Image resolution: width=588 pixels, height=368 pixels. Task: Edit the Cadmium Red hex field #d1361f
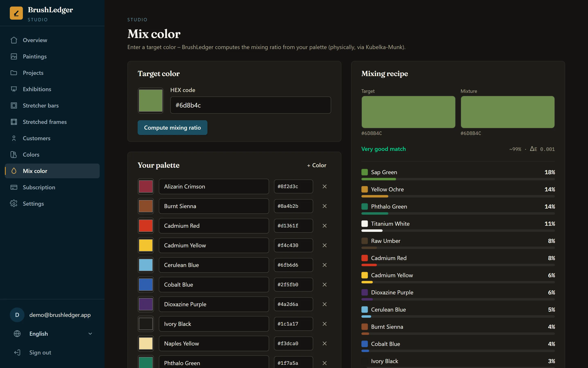tap(293, 226)
